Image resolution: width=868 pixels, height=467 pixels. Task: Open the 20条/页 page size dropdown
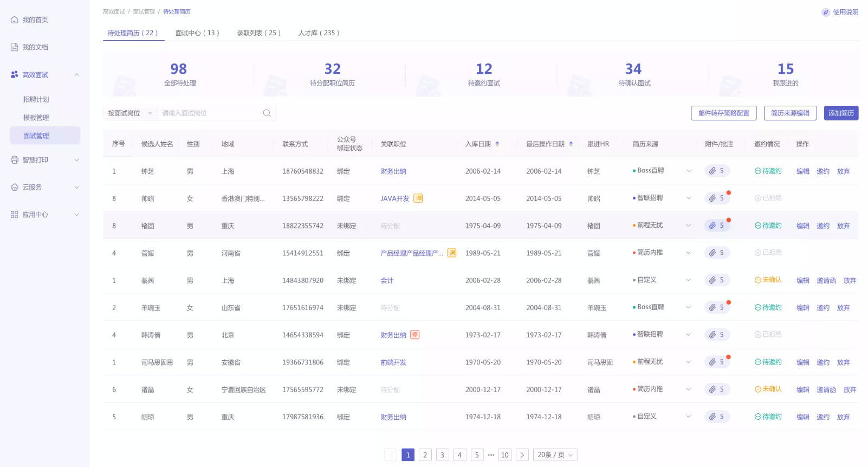pos(555,455)
